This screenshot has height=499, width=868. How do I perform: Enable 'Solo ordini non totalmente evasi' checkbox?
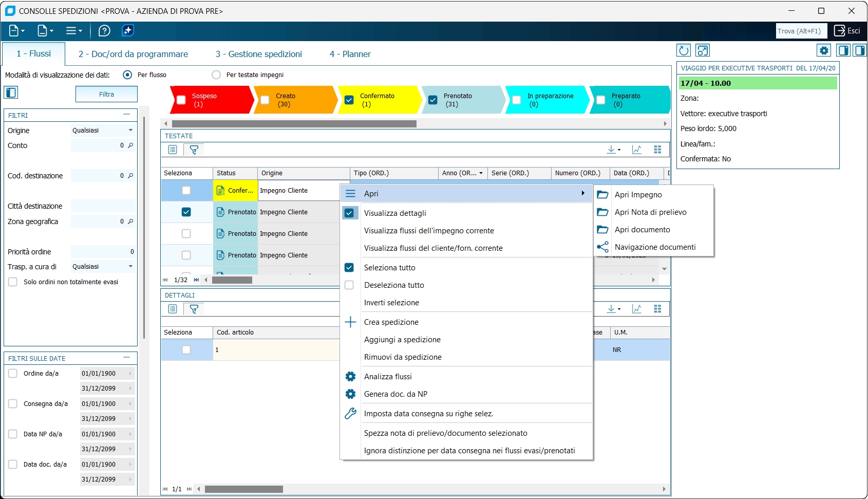(x=13, y=282)
